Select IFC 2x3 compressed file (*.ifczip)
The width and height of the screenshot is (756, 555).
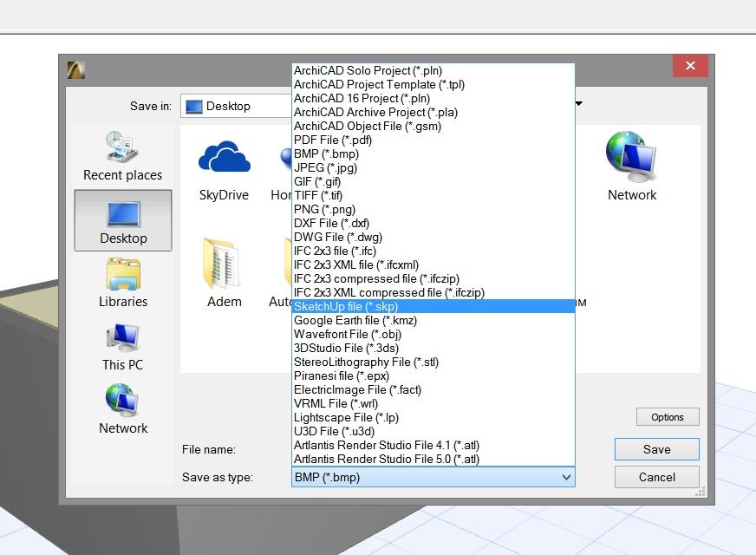[x=433, y=278]
